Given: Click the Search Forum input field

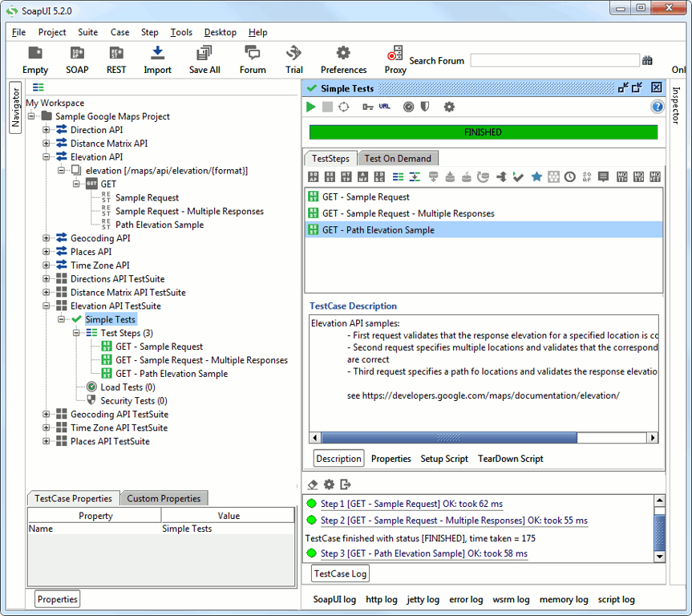Looking at the screenshot, I should tap(555, 60).
